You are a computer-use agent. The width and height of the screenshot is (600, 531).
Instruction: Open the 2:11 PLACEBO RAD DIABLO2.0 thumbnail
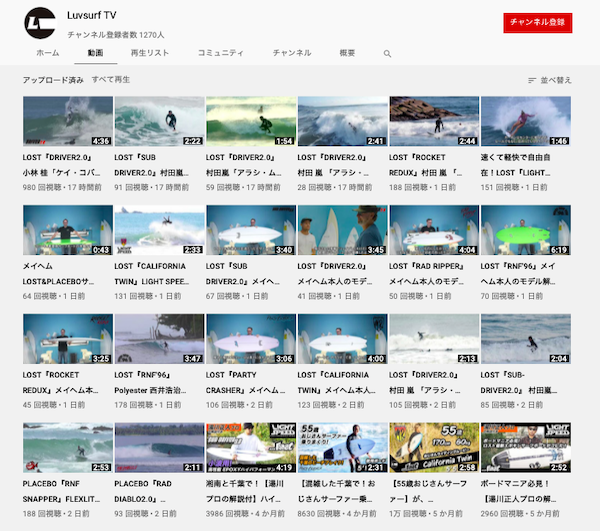coord(159,448)
